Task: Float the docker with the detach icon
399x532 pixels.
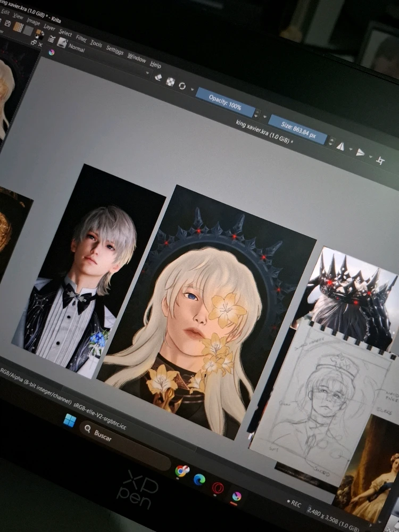Action: tap(33, 42)
